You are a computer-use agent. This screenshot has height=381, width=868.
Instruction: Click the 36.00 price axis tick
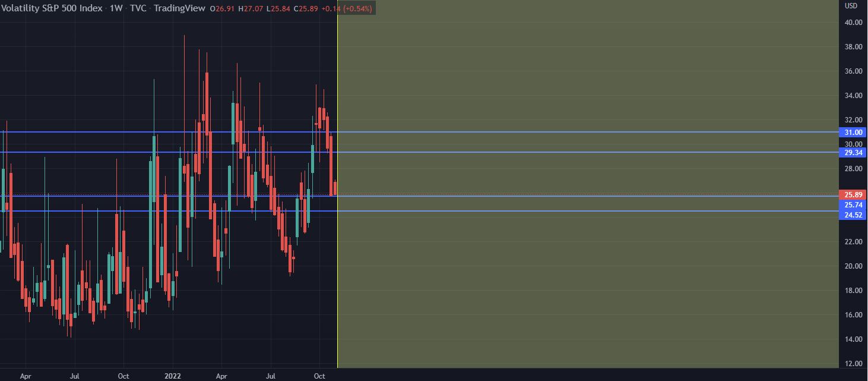click(853, 71)
